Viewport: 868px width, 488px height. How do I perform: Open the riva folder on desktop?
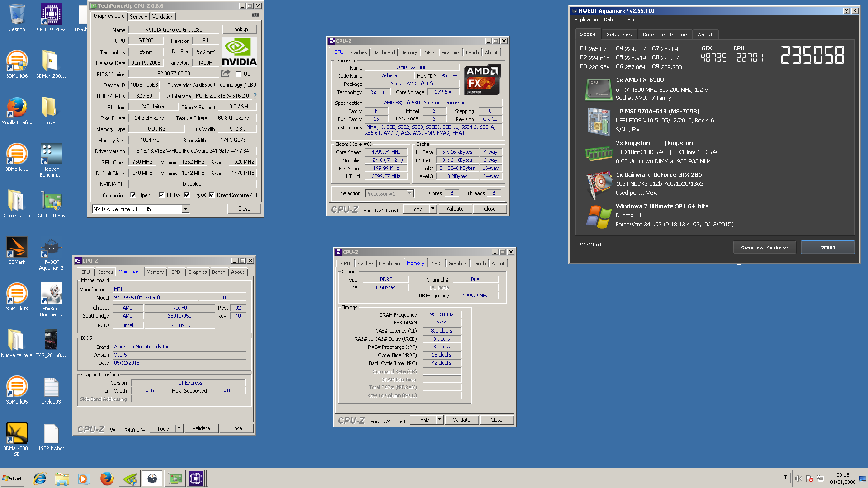(51, 111)
